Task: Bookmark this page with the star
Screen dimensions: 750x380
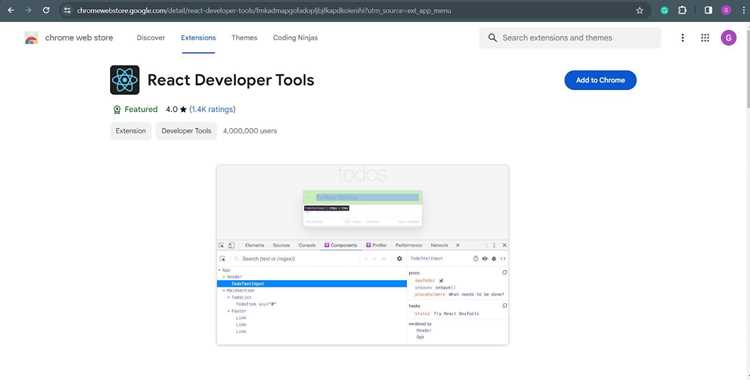Action: 640,11
